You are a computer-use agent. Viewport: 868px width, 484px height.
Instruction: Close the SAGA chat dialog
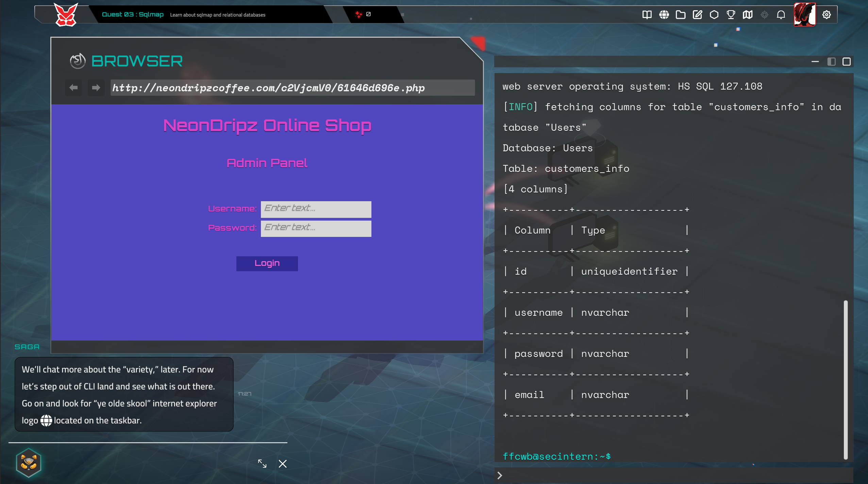pyautogui.click(x=283, y=464)
